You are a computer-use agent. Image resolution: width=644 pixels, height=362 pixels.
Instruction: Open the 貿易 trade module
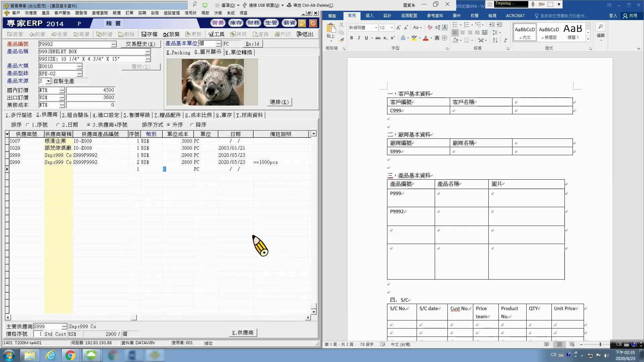tap(218, 23)
